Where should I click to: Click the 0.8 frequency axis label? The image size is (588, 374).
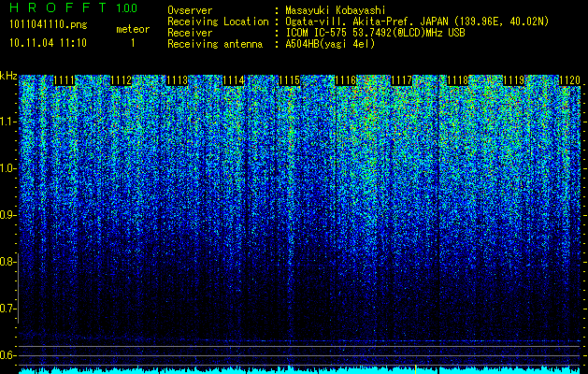click(7, 262)
